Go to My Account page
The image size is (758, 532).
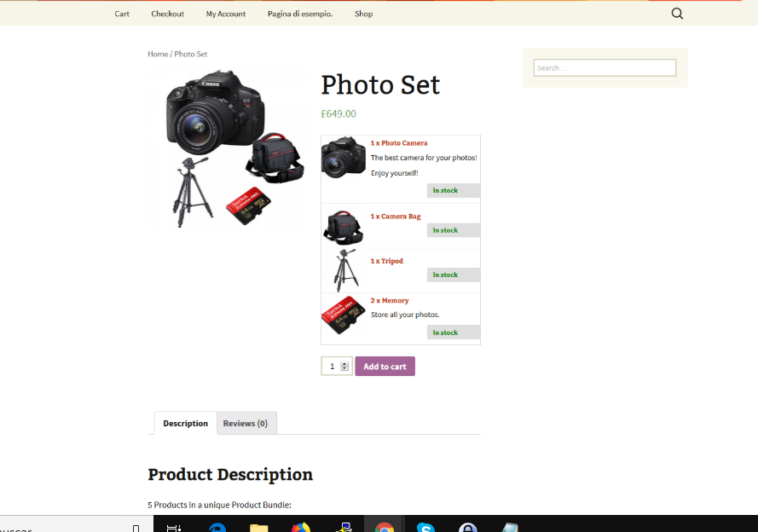[x=225, y=14]
